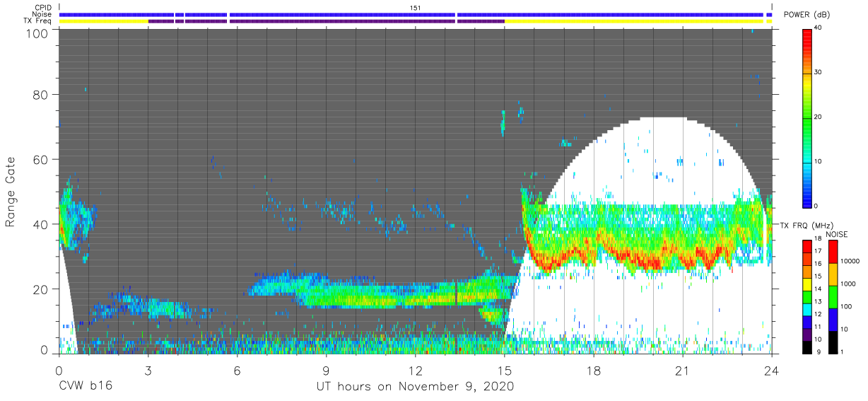Click the 9 tick on the UT hours axis
The height and width of the screenshot is (401, 868).
(x=326, y=369)
